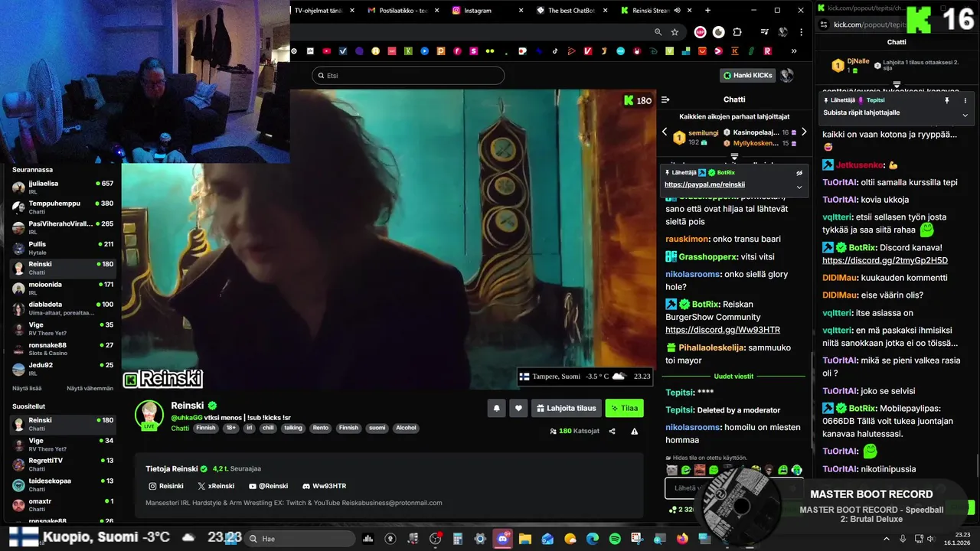Image resolution: width=980 pixels, height=551 pixels.
Task: Open Spotify from the taskbar
Action: click(x=615, y=539)
